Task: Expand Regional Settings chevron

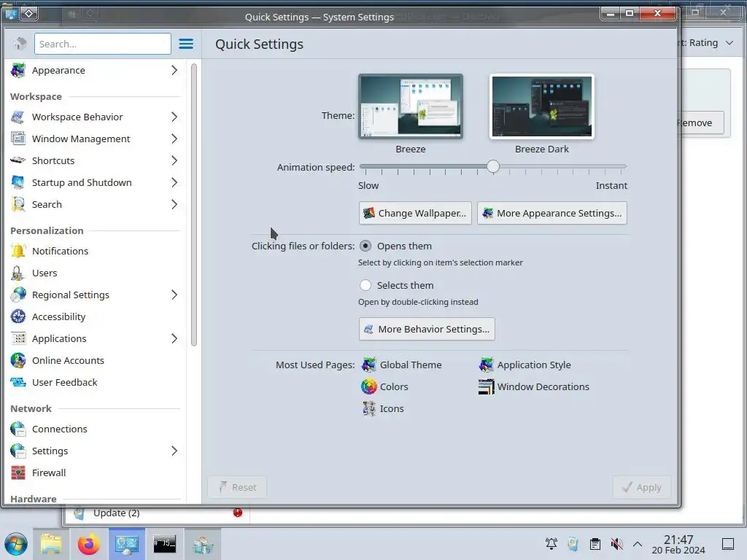Action: point(174,295)
